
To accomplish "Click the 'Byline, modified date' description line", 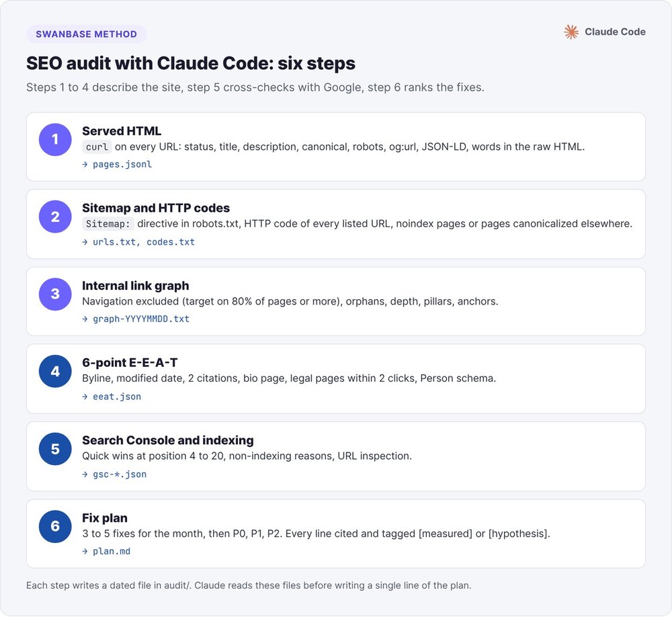I will (x=289, y=378).
